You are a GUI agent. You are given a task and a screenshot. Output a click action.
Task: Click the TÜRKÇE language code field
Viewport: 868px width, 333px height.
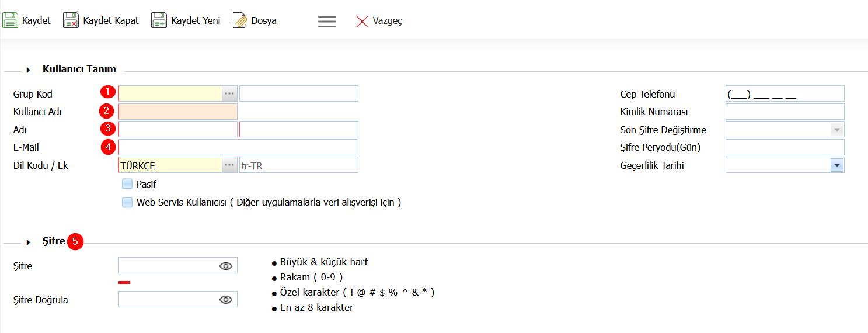(x=170, y=165)
